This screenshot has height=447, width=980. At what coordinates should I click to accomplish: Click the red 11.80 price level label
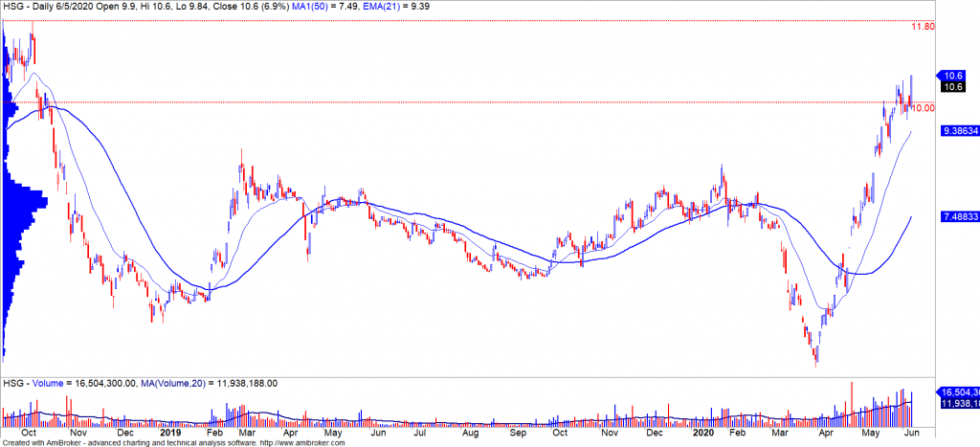click(x=923, y=27)
